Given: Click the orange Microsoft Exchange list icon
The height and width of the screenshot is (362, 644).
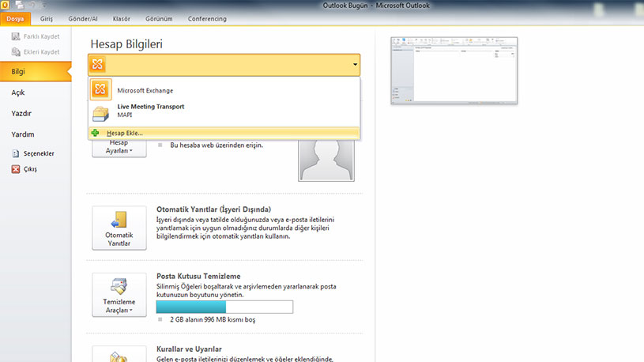Looking at the screenshot, I should (100, 89).
